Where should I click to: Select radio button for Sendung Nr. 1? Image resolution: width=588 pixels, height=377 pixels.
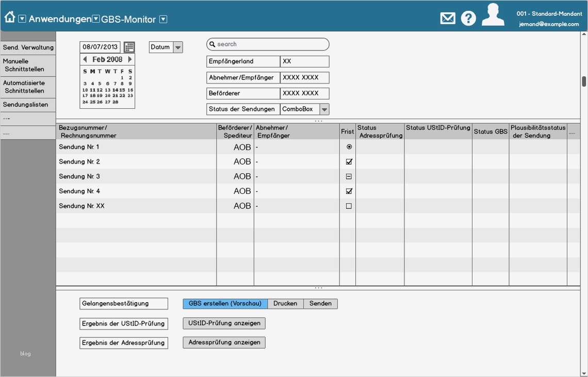(x=349, y=146)
